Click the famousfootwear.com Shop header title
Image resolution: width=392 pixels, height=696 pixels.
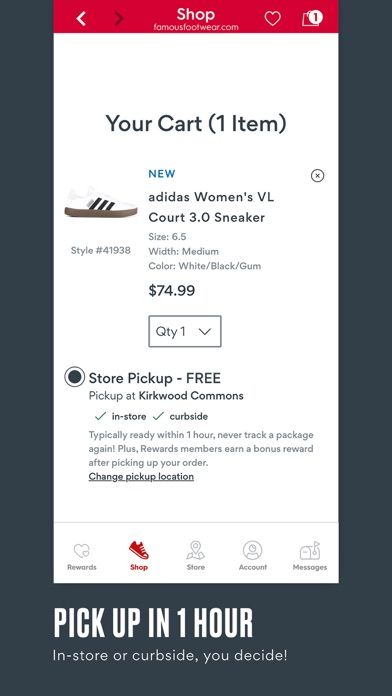pos(196,19)
